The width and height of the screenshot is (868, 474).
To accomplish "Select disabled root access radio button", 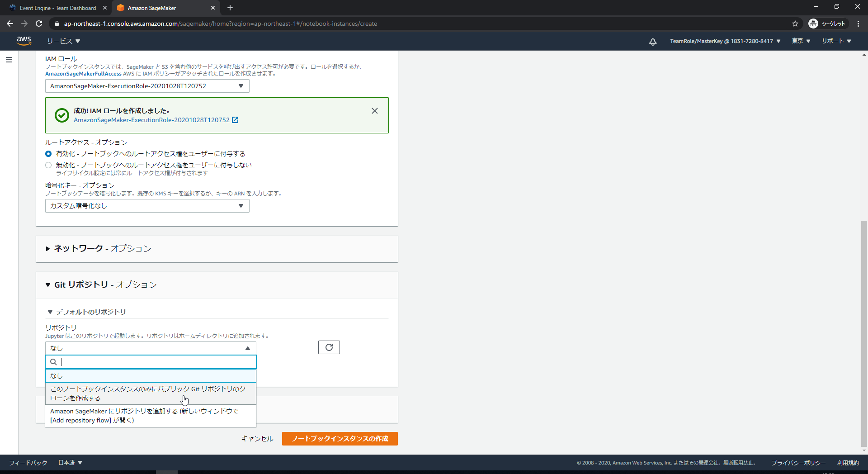I will point(48,165).
